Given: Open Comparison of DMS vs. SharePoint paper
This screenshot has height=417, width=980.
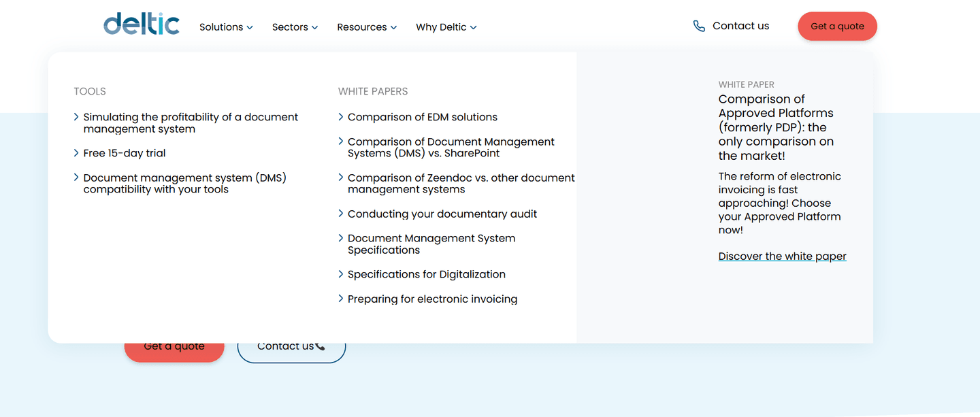Looking at the screenshot, I should tap(451, 147).
